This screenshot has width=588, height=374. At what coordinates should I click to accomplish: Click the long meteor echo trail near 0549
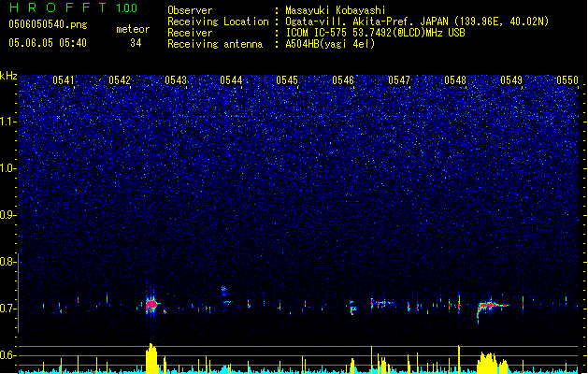492,306
